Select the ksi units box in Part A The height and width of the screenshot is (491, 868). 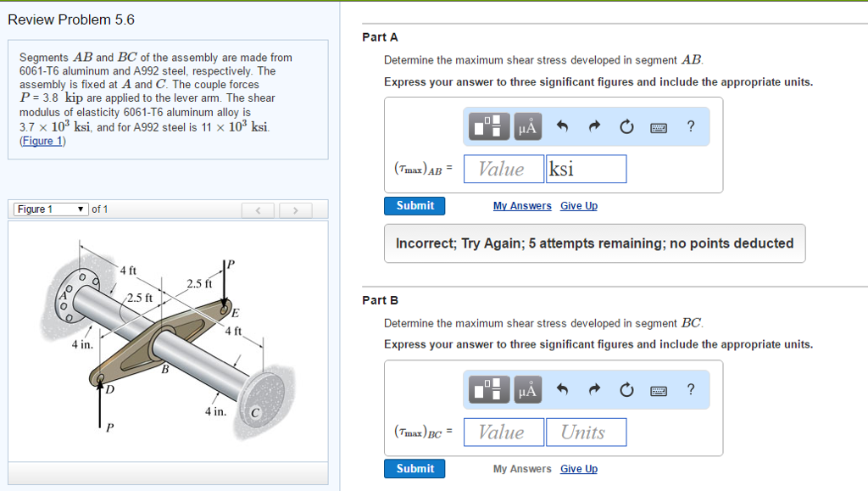click(x=586, y=169)
